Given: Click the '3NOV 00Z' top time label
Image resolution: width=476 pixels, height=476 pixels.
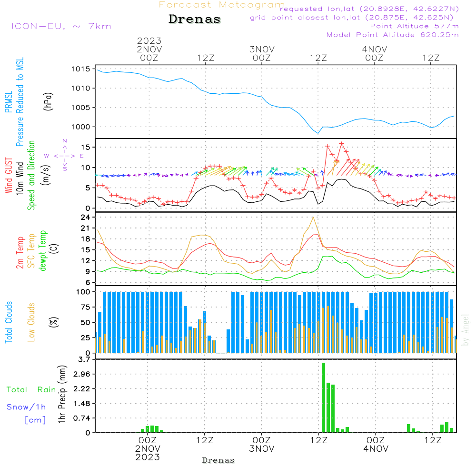Looking at the screenshot, I should coord(262,53).
